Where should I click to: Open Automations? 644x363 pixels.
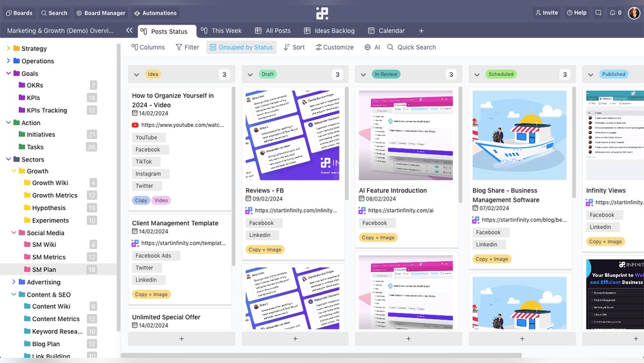(155, 13)
